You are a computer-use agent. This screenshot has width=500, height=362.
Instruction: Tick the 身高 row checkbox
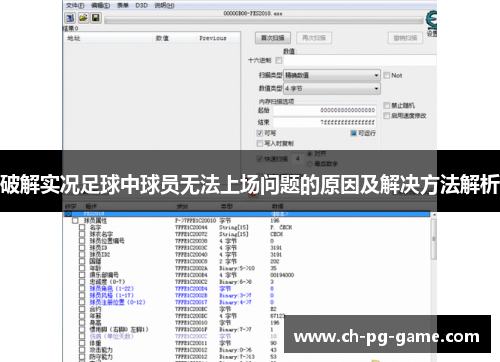click(82, 323)
